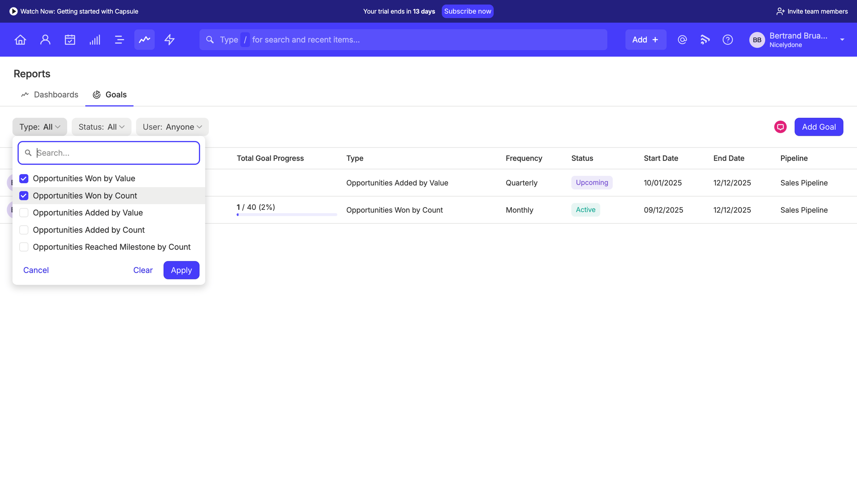857x504 pixels.
Task: Click the Upcoming status badge
Action: [x=592, y=182]
